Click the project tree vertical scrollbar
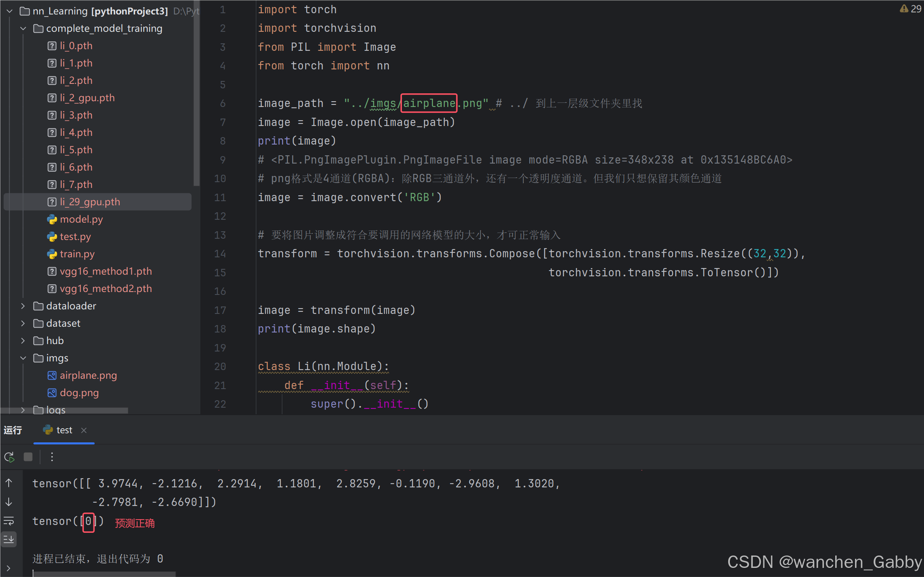 click(x=197, y=93)
